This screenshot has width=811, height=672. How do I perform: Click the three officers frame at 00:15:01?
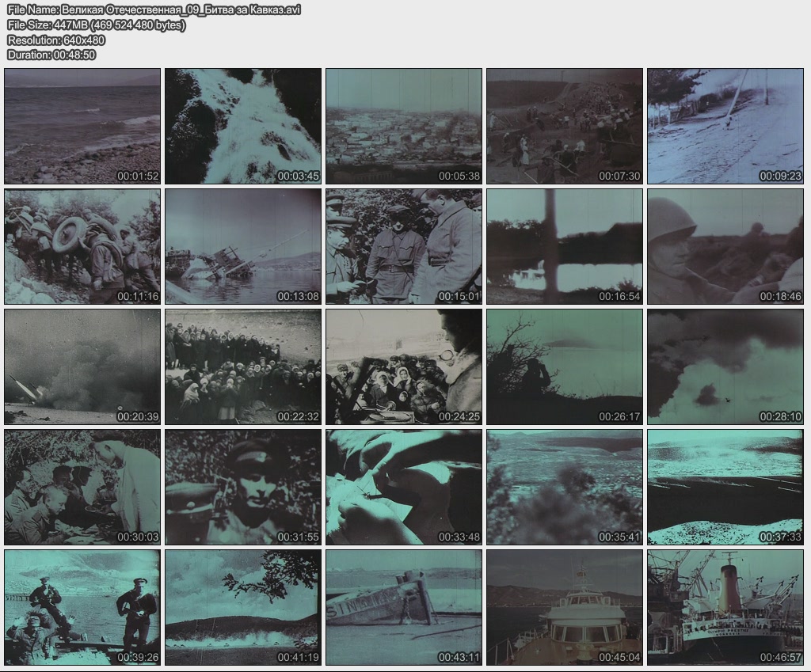(404, 246)
